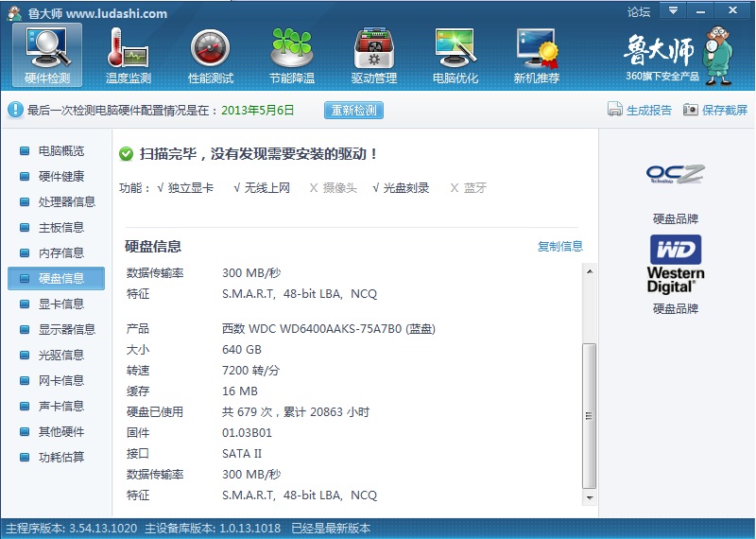The width and height of the screenshot is (756, 539).
Task: Click the 保存截屏 save screenshot link
Action: click(x=725, y=110)
